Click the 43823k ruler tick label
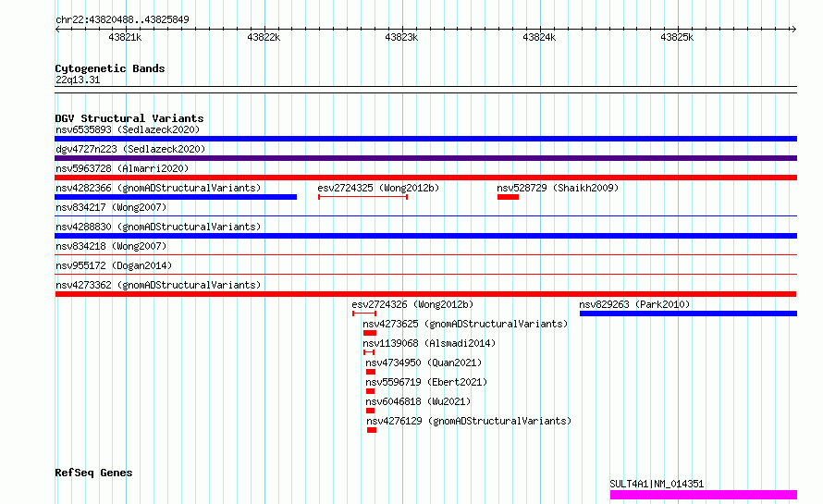The width and height of the screenshot is (823, 504). [401, 37]
